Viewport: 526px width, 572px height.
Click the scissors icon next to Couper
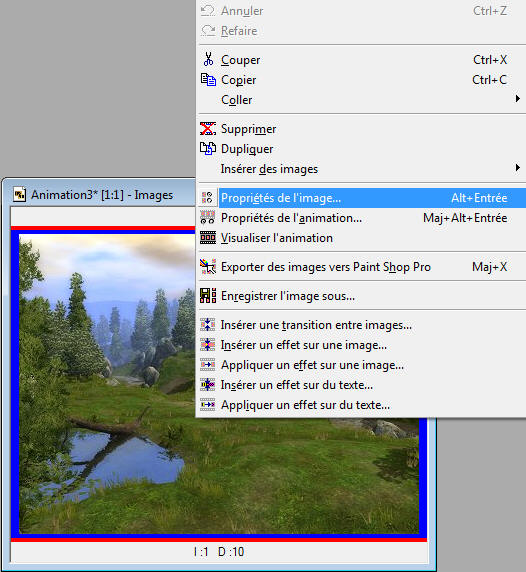(208, 59)
